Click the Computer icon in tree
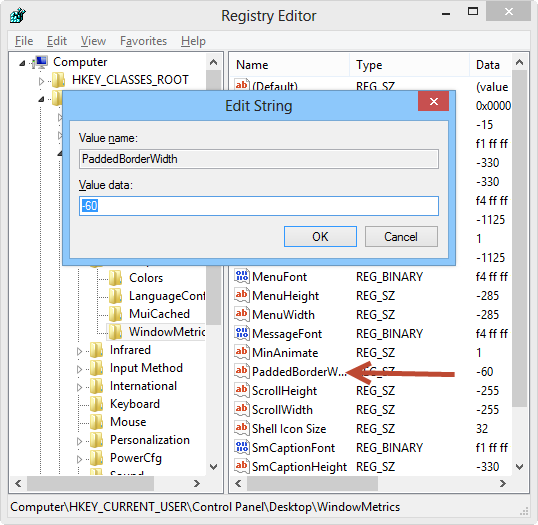The image size is (538, 525). [x=40, y=62]
